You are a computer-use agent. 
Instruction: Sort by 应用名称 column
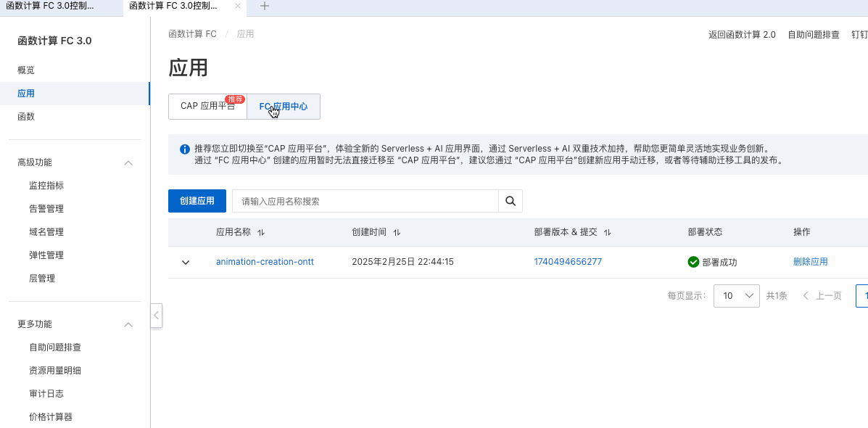click(x=261, y=233)
